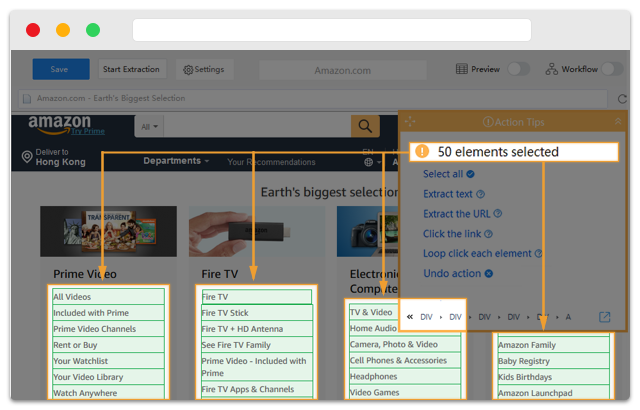
Task: Open the All search category dropdown
Action: coord(149,127)
